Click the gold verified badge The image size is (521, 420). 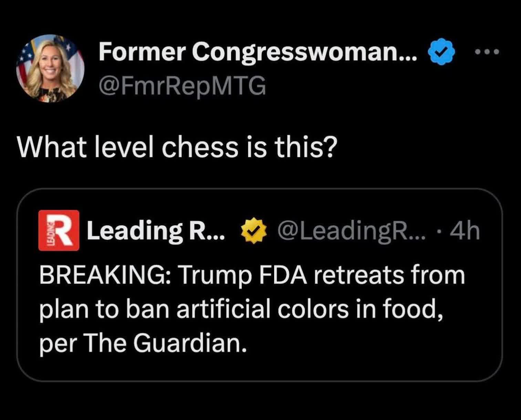[253, 231]
